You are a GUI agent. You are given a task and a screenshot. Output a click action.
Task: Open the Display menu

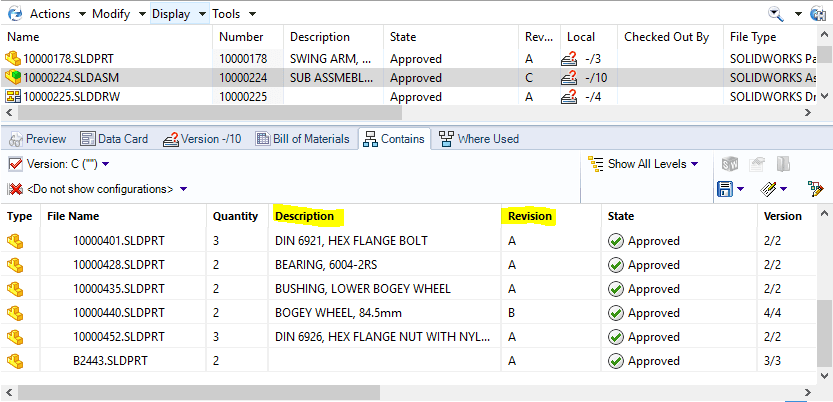point(178,14)
